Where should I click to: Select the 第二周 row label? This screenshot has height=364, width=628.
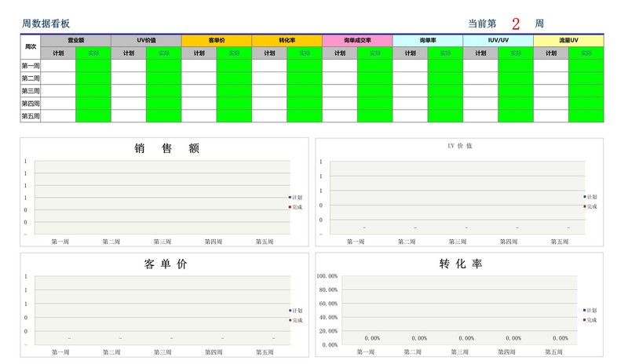(x=31, y=78)
